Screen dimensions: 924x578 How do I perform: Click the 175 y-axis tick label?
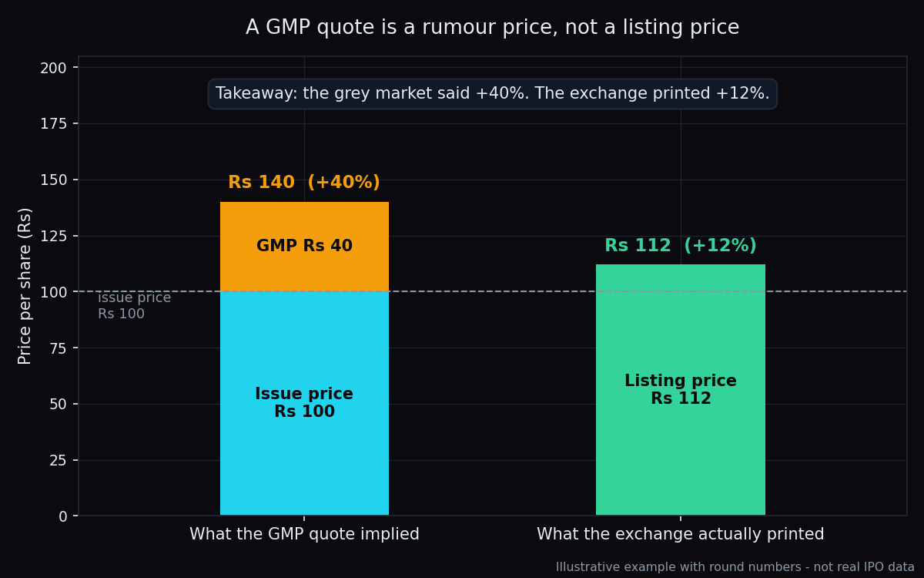tap(54, 124)
